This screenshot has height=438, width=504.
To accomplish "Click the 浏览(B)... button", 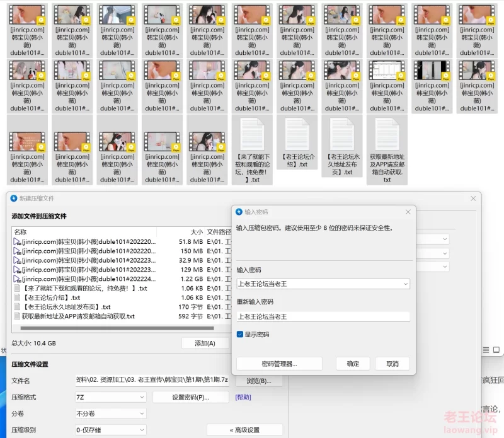I will tap(259, 381).
